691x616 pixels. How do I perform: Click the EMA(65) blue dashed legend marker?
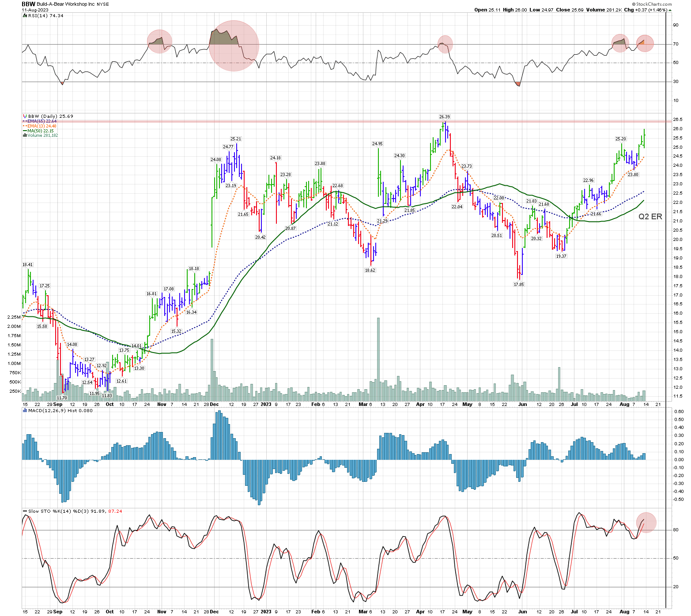tap(25, 121)
